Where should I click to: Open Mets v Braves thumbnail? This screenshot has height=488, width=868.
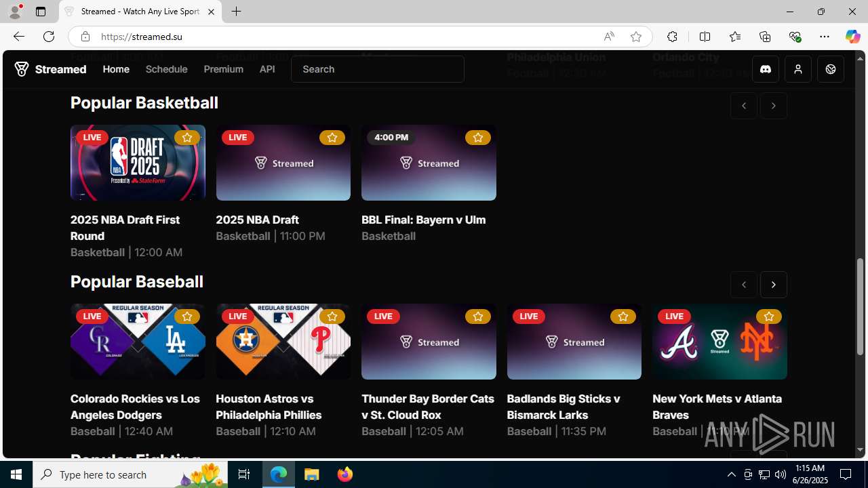click(719, 342)
